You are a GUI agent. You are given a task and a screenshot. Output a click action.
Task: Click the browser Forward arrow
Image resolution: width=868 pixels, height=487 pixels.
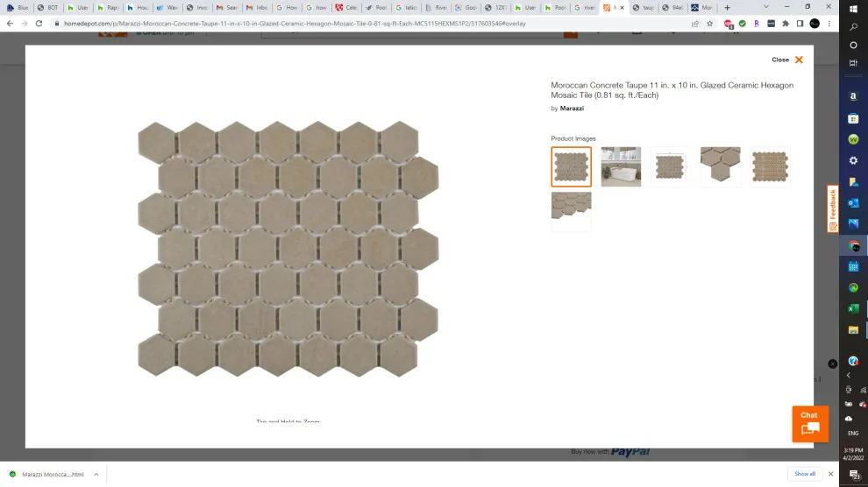pos(25,24)
